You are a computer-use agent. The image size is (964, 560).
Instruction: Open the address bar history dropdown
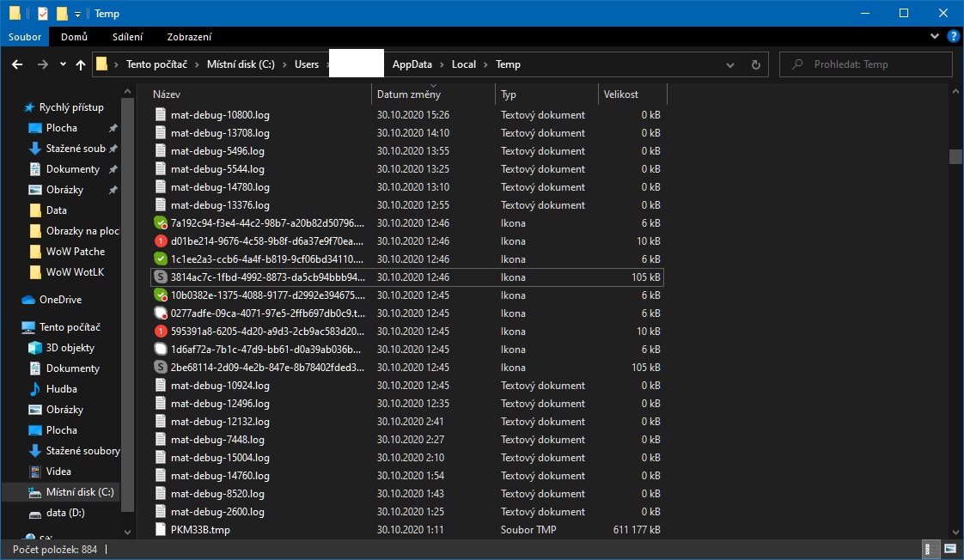point(730,64)
